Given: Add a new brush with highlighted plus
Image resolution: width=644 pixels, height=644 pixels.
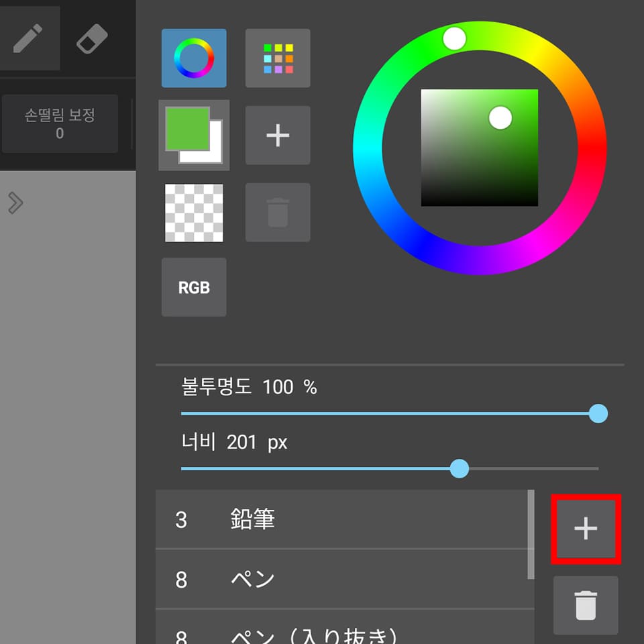Looking at the screenshot, I should pos(586,529).
